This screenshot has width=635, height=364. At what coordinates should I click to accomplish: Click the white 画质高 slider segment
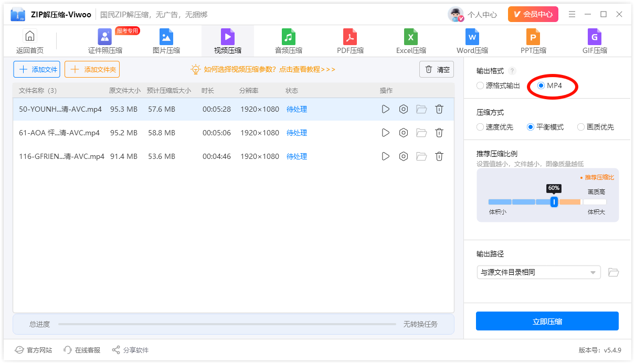click(x=595, y=202)
